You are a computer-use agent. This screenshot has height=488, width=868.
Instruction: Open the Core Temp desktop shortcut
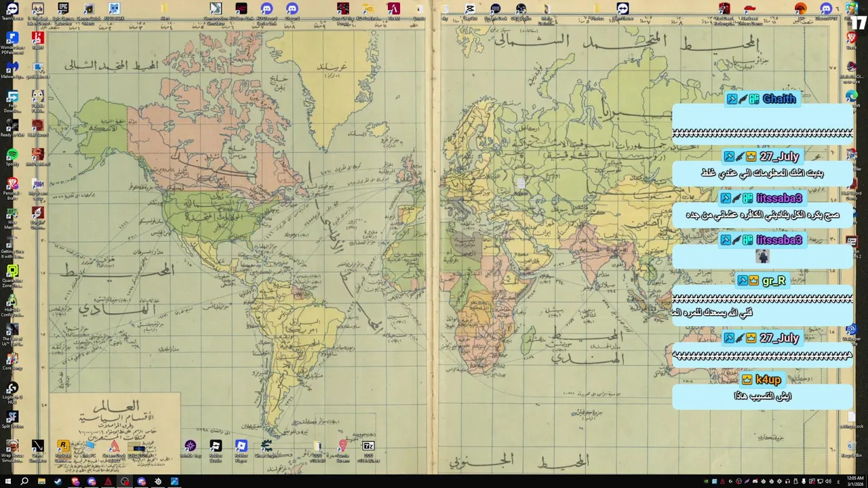[12, 361]
